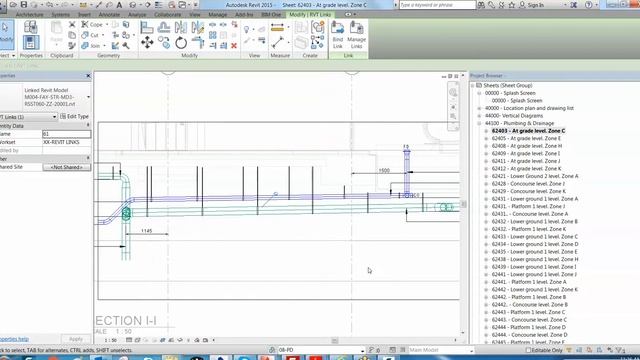Click the Name field value in Properties
The width and height of the screenshot is (640, 360).
66,134
